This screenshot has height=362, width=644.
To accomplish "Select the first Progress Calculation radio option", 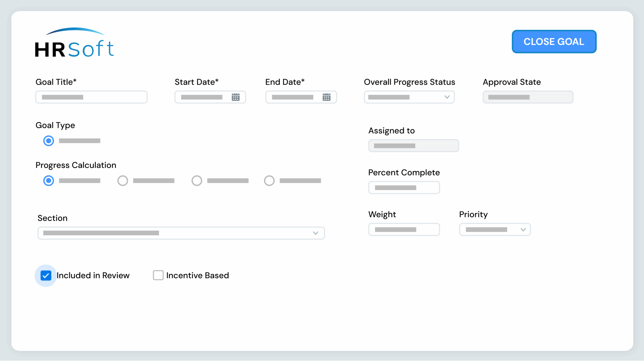I will point(49,181).
